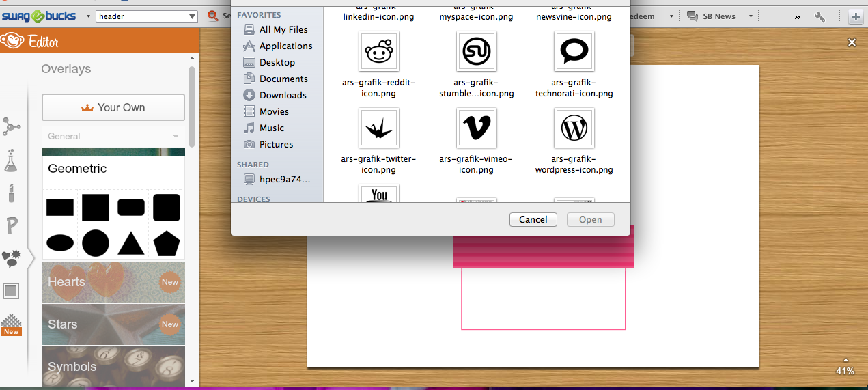Click the plus new tab button
The height and width of the screenshot is (390, 868).
(x=855, y=16)
